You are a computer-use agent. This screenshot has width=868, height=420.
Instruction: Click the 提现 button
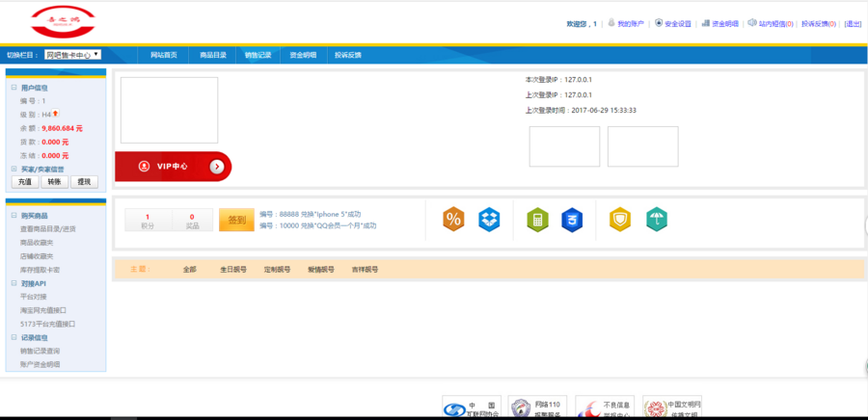click(x=84, y=182)
